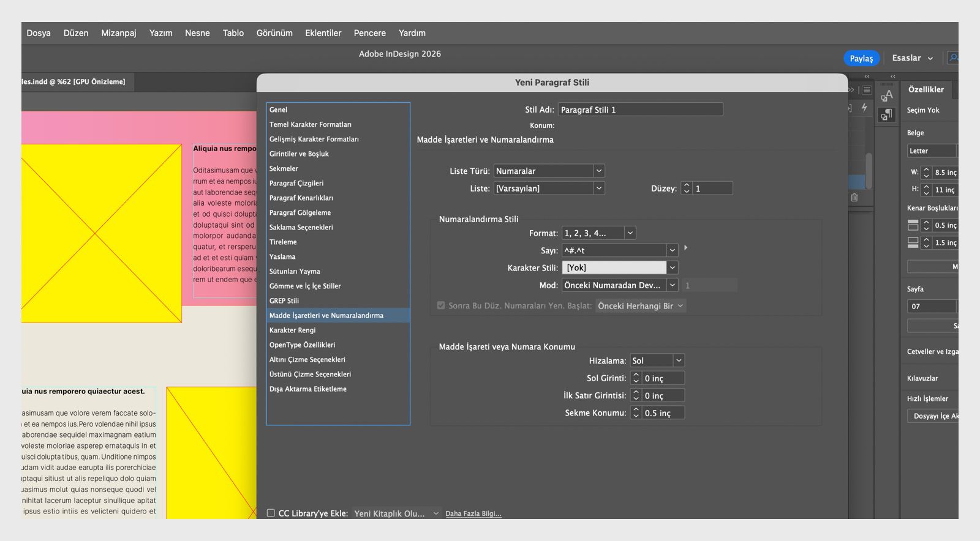Click the Düzey stepper arrows
The image size is (980, 541).
[687, 188]
